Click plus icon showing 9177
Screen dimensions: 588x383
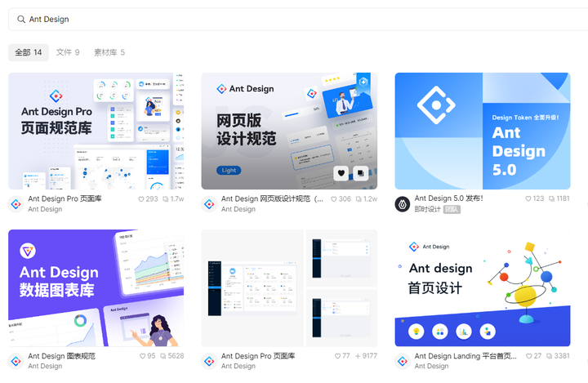click(x=358, y=356)
